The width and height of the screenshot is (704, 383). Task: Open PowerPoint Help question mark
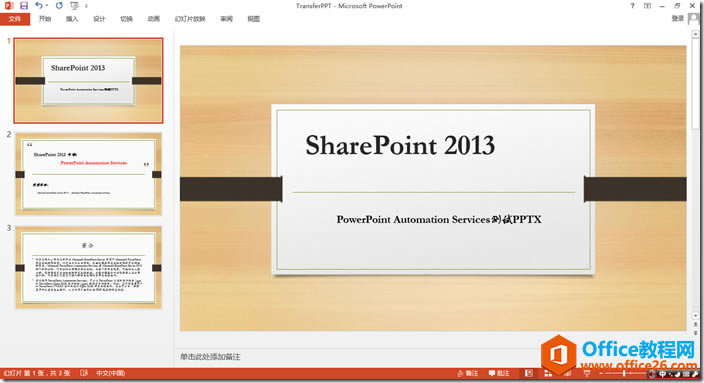[x=632, y=6]
